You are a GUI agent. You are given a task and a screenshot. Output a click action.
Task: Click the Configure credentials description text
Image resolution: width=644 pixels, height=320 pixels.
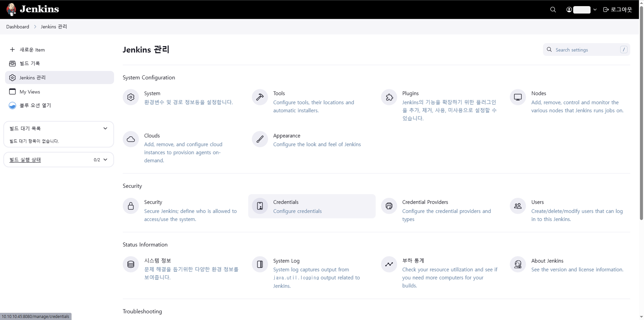coord(297,211)
